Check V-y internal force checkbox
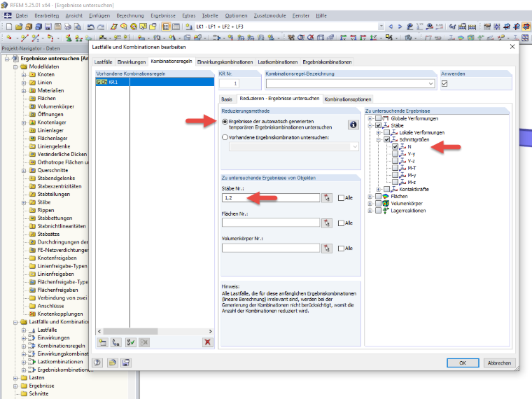 click(x=395, y=154)
